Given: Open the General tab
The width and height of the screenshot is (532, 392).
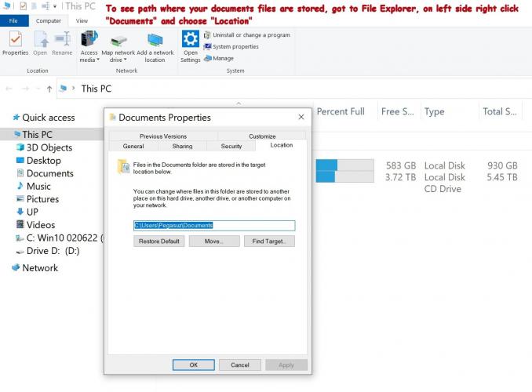Looking at the screenshot, I should [133, 146].
